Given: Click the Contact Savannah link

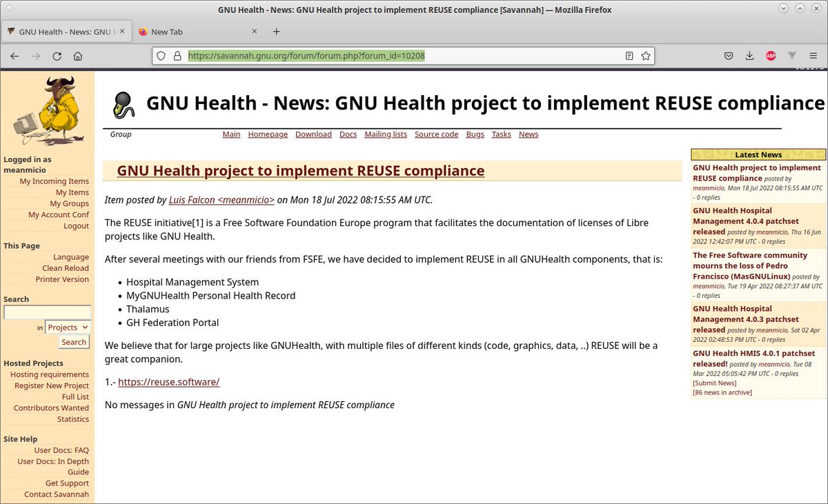Looking at the screenshot, I should pyautogui.click(x=57, y=494).
